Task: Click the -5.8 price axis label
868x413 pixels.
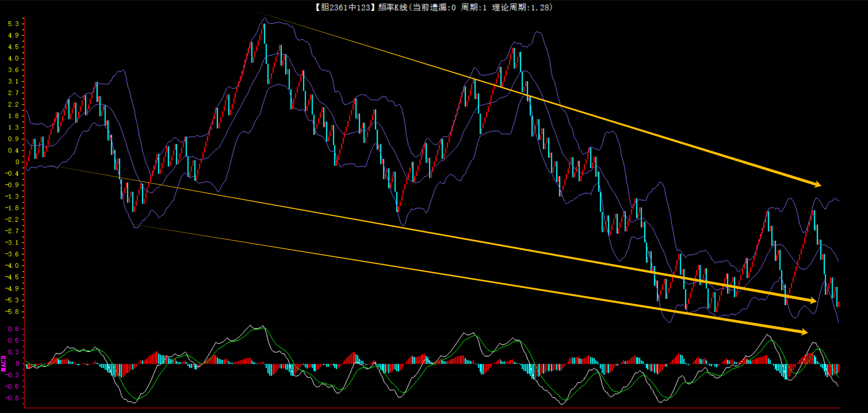Action: coord(12,312)
